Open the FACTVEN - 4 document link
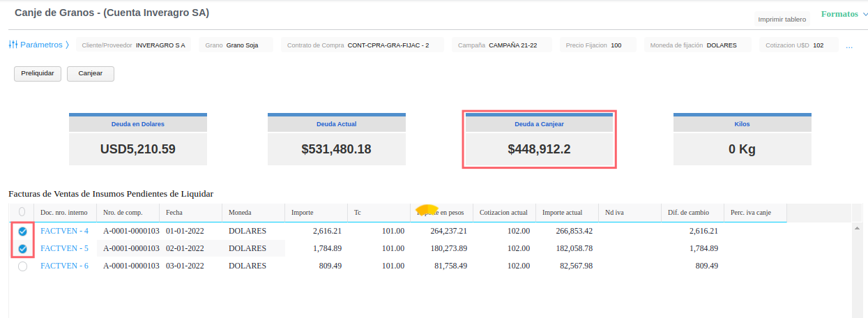The height and width of the screenshot is (318, 868). [64, 231]
